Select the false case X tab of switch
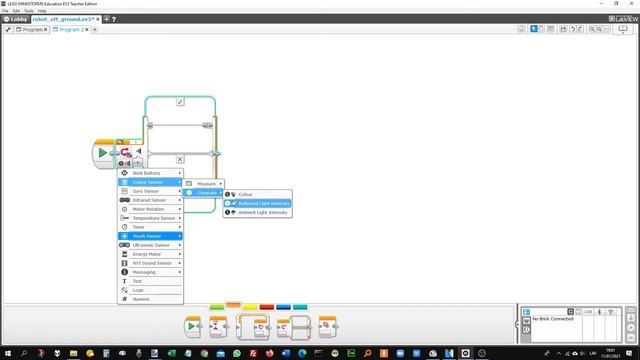 tap(180, 159)
